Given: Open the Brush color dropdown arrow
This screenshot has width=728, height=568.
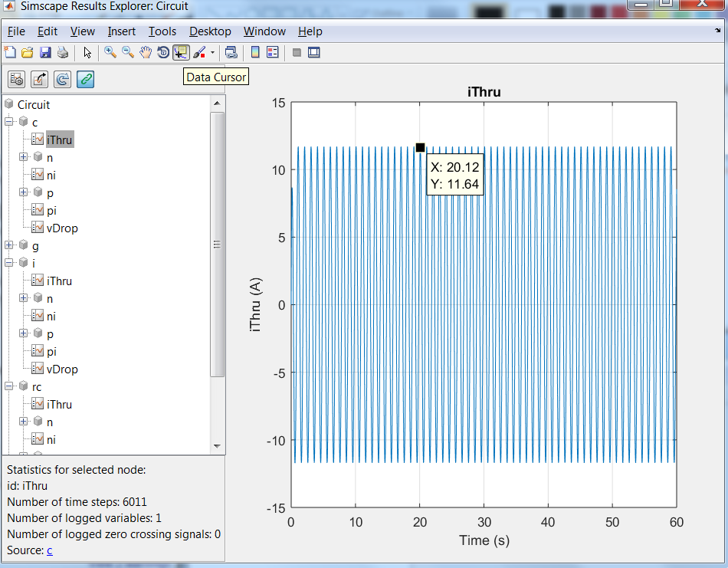Looking at the screenshot, I should click(212, 52).
